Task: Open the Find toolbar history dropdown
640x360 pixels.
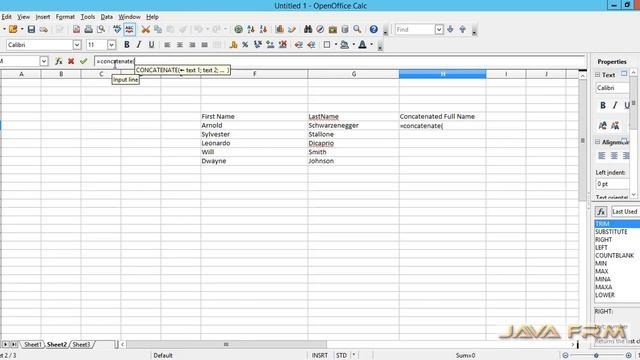Action: (439, 29)
